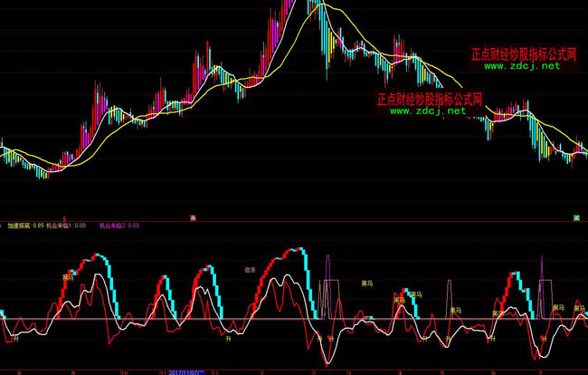
Task: Click the 追涨 signal label
Action: pos(250,269)
